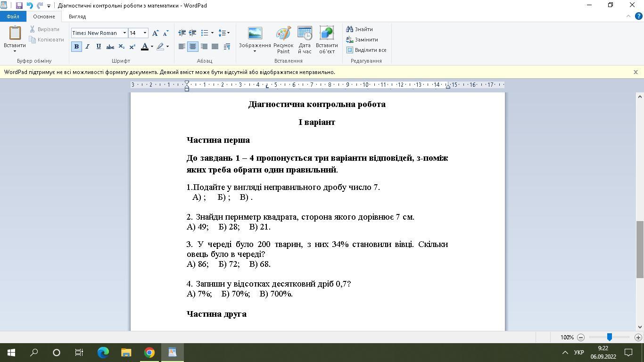The width and height of the screenshot is (644, 362).
Task: Open Windows taskbar search
Action: click(x=34, y=353)
